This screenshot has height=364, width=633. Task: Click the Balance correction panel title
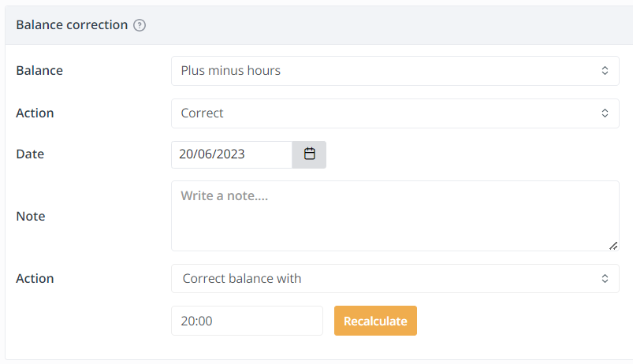coord(72,25)
